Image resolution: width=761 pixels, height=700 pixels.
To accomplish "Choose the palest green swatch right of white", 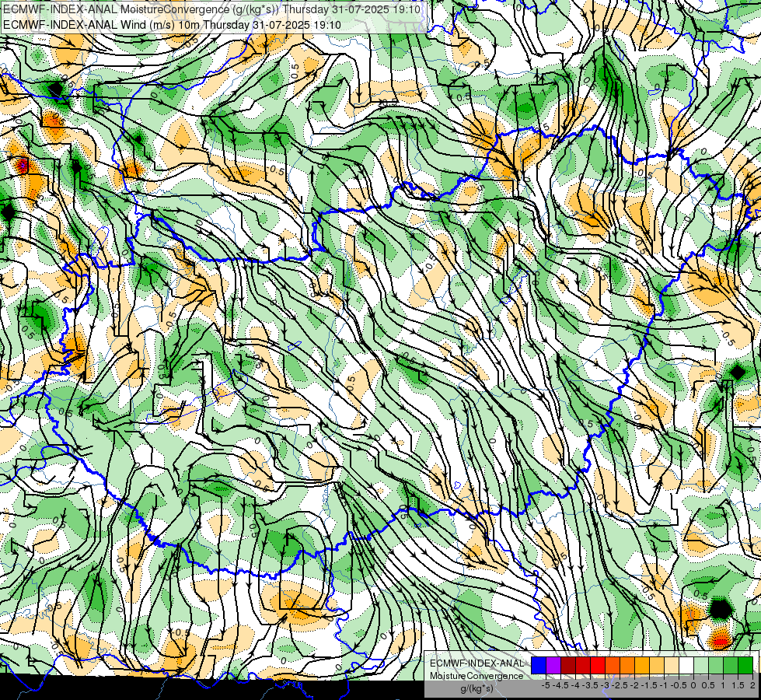I will point(701,665).
